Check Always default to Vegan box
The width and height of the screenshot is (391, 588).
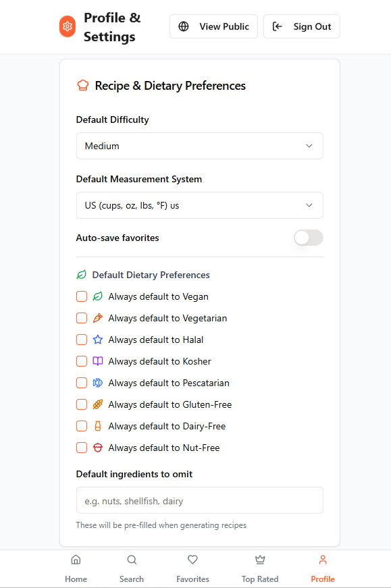(x=82, y=296)
